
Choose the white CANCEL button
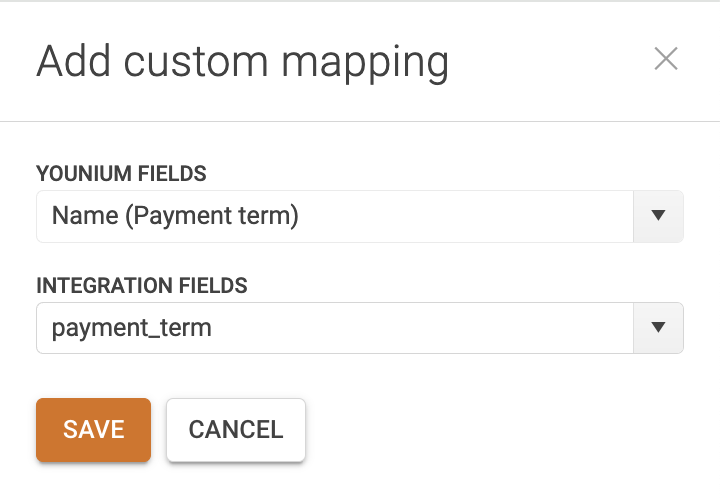[236, 430]
